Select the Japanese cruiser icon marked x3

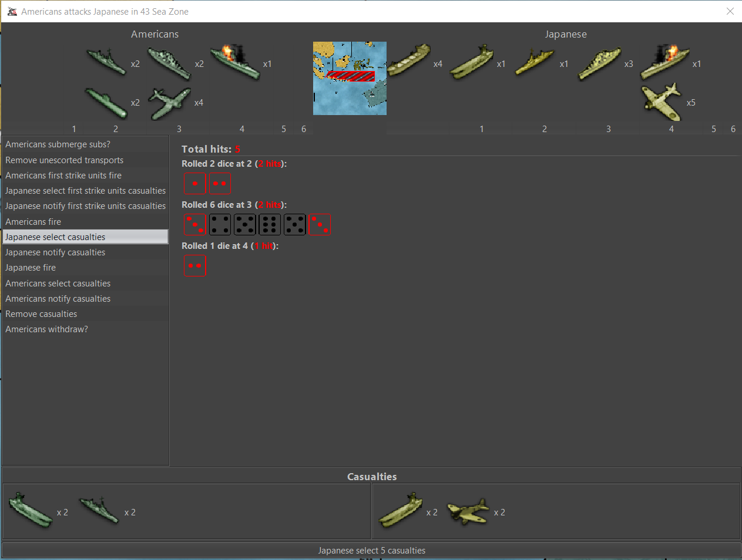point(599,63)
